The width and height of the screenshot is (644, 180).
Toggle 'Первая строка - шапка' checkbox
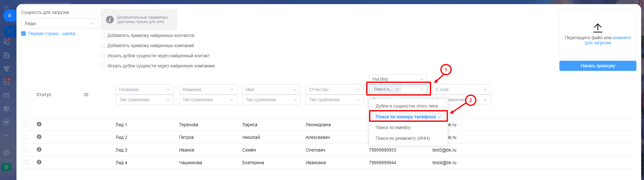[23, 34]
